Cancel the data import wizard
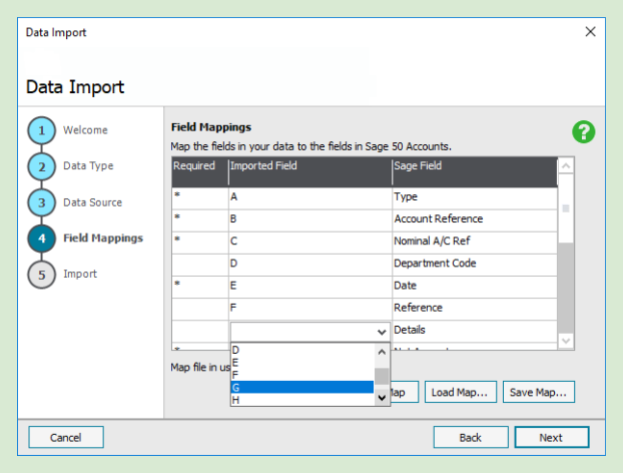This screenshot has height=473, width=623. tap(66, 437)
